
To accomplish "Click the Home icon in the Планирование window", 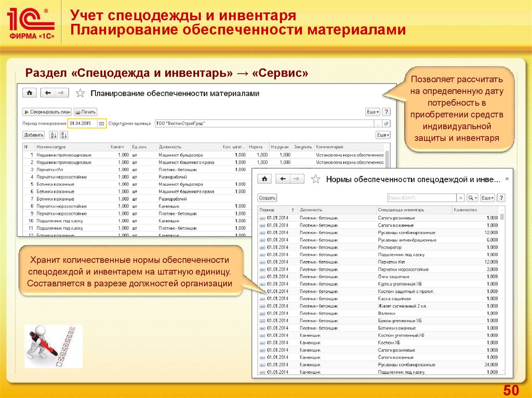I will click(29, 93).
